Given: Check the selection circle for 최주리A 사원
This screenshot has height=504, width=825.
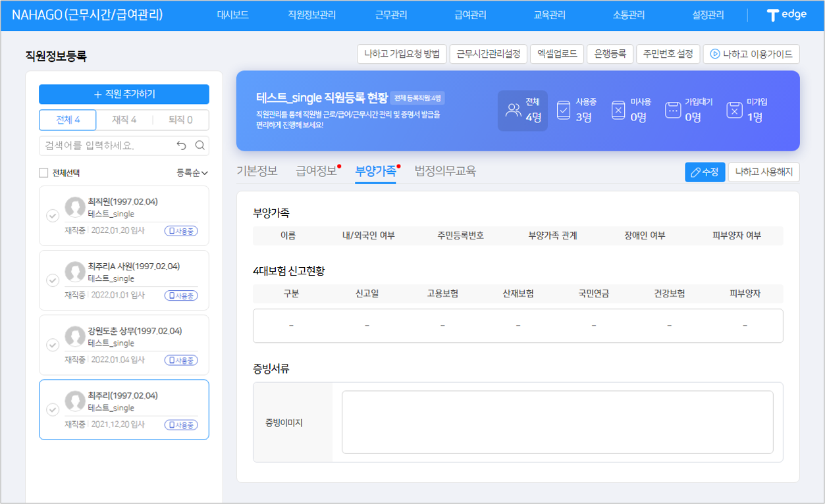Looking at the screenshot, I should 53,280.
